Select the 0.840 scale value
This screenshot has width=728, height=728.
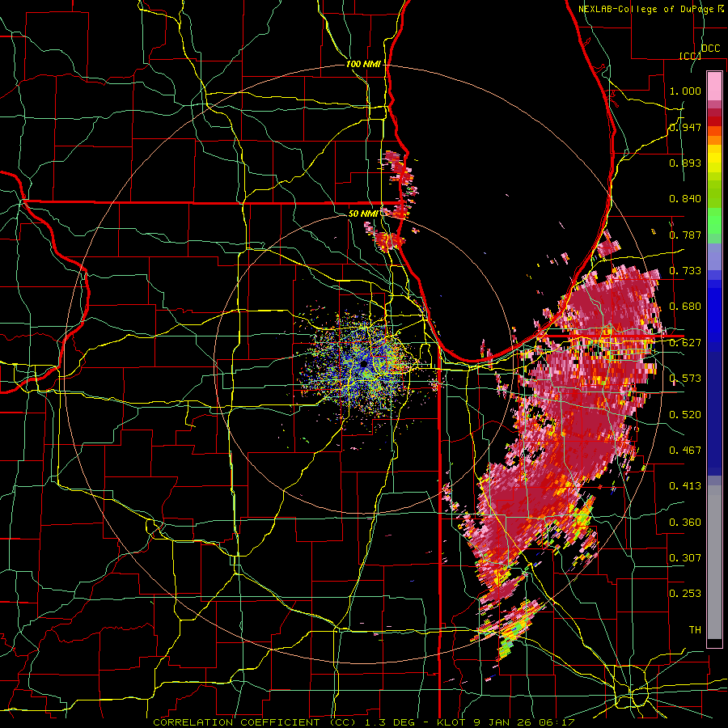click(685, 199)
